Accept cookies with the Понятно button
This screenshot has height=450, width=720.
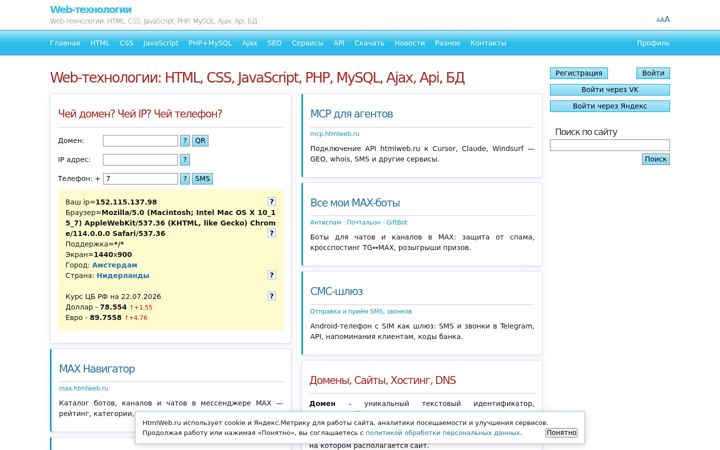coord(561,433)
